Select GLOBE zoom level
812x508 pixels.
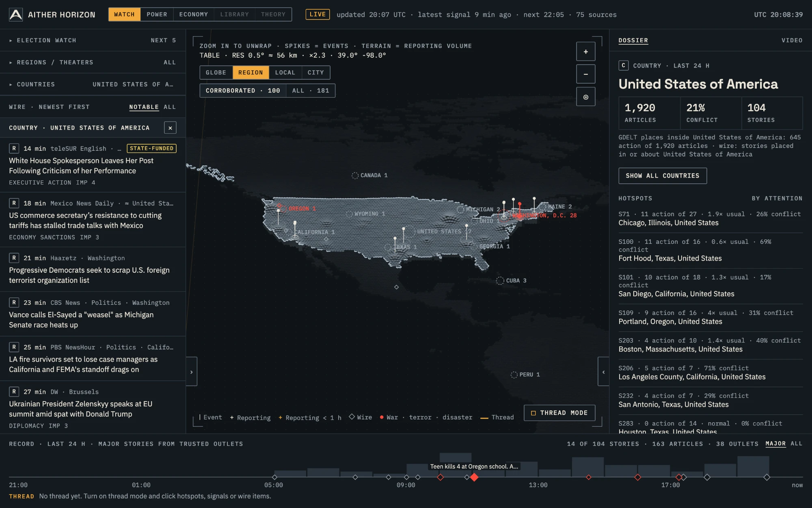[x=216, y=72]
